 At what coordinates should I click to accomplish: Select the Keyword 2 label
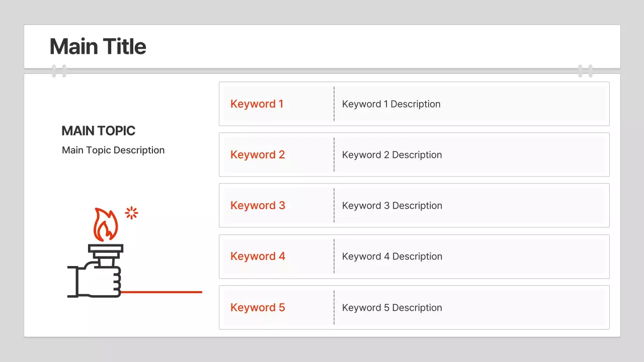coord(258,155)
